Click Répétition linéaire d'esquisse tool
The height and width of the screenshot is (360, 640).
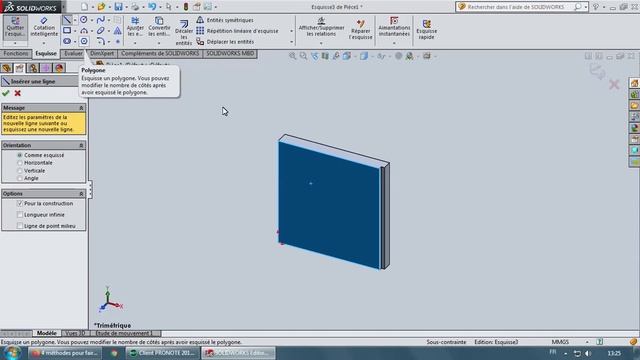tap(237, 31)
